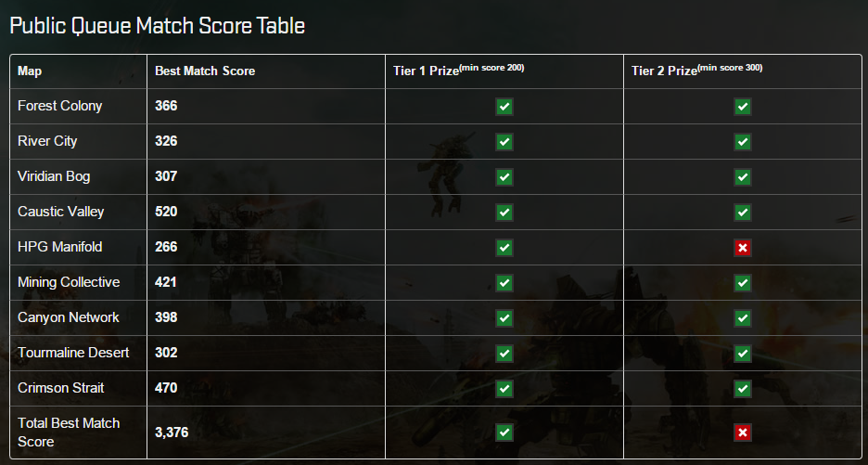The image size is (868, 465).
Task: Click Caustic Valley Tier 1 green checkmark
Action: 504,213
